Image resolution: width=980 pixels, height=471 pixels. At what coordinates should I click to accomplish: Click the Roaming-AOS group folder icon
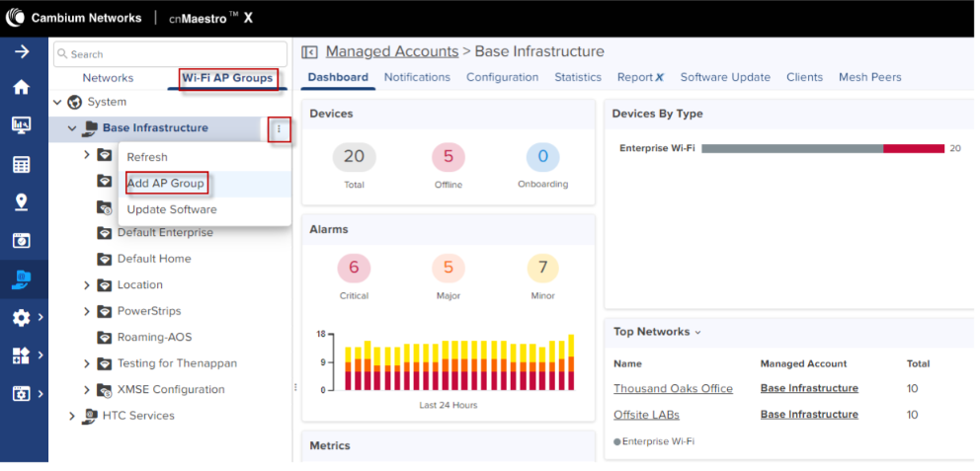(x=105, y=338)
